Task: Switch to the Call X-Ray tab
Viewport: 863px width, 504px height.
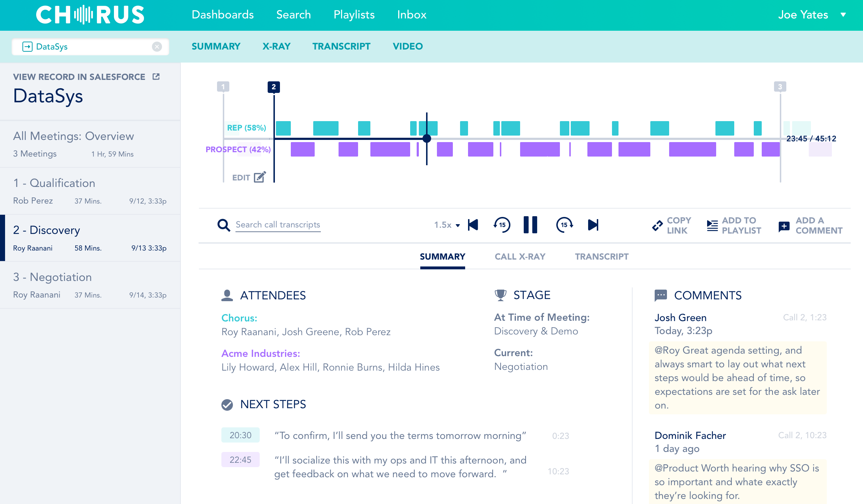Action: (520, 257)
